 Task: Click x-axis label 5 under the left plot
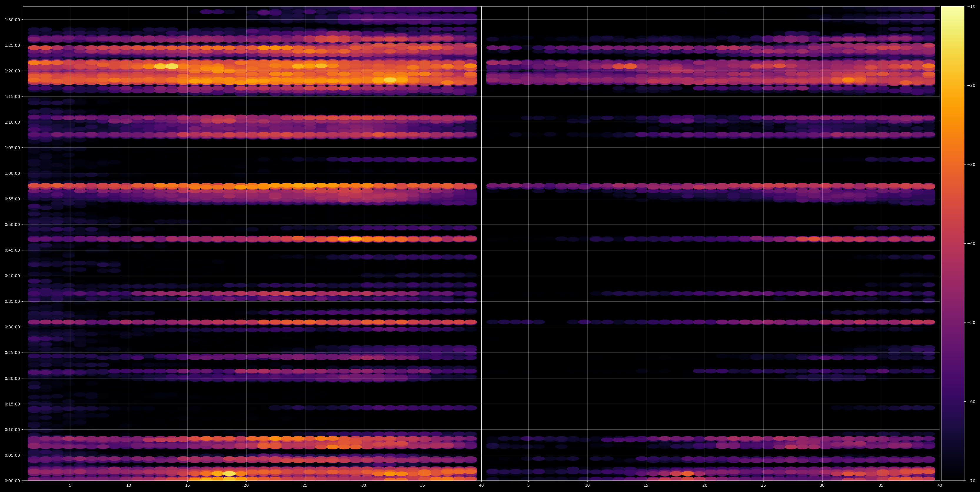click(70, 486)
